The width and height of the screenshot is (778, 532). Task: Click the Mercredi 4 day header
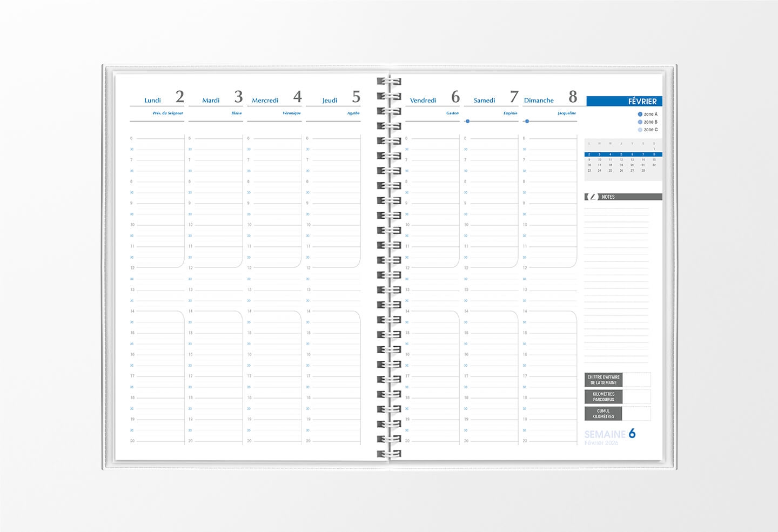[x=275, y=98]
